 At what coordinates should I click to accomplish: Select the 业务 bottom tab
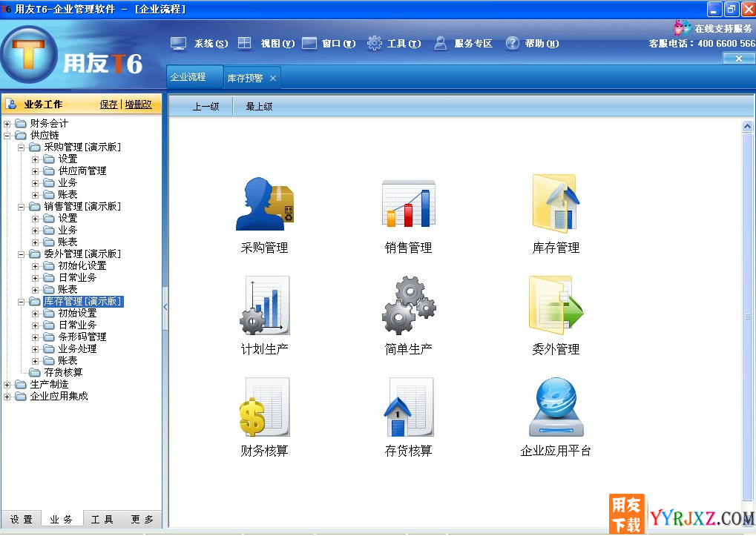point(62,519)
